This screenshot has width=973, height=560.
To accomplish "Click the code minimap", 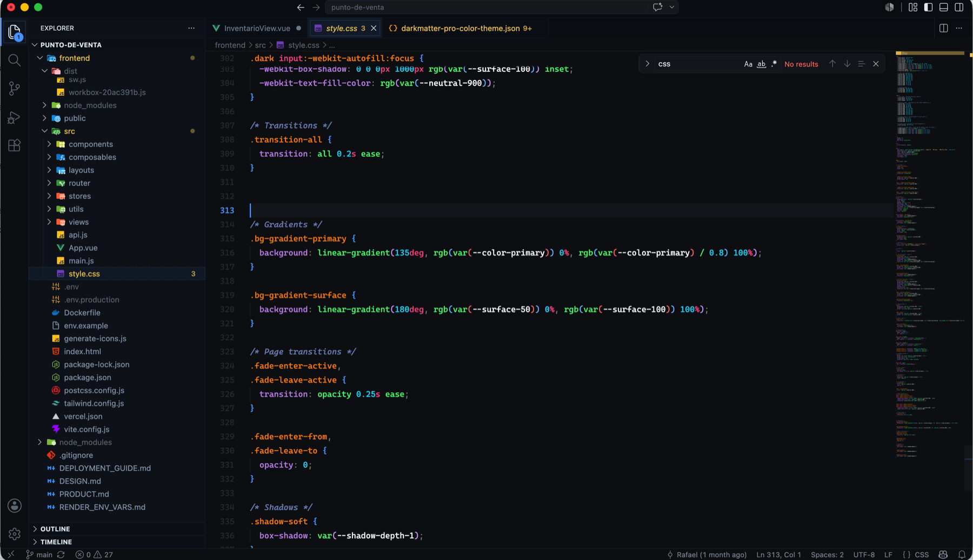I will point(930,254).
